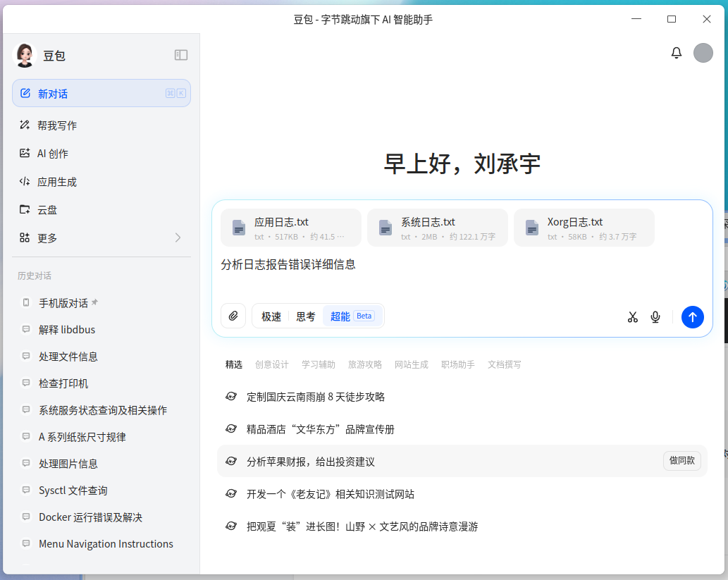Image resolution: width=728 pixels, height=580 pixels.
Task: Attach a file with paperclip icon
Action: pyautogui.click(x=233, y=316)
